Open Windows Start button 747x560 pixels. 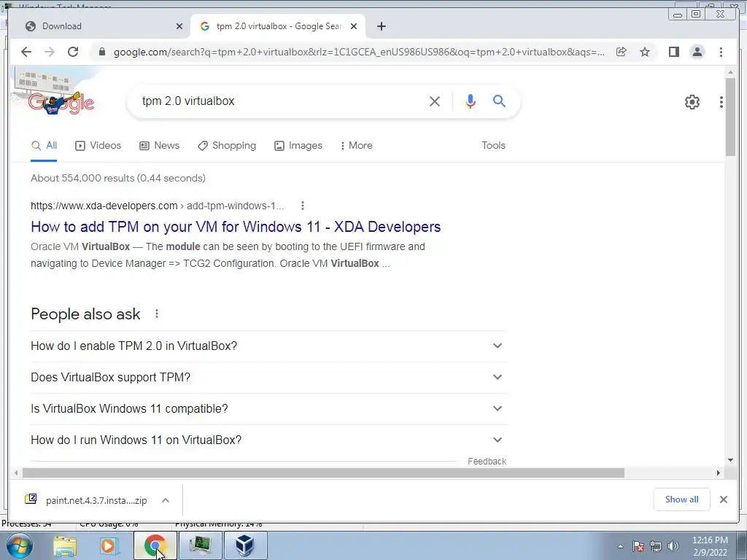[19, 545]
